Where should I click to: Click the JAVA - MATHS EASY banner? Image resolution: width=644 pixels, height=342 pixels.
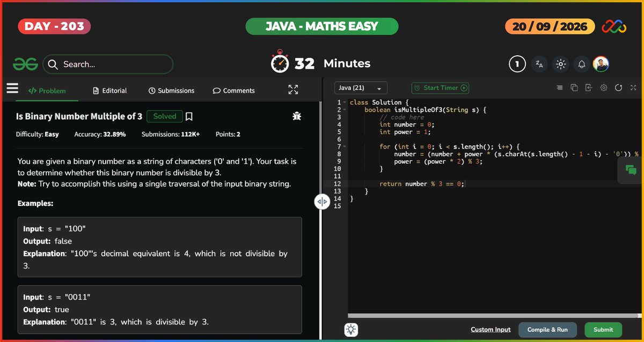(322, 26)
